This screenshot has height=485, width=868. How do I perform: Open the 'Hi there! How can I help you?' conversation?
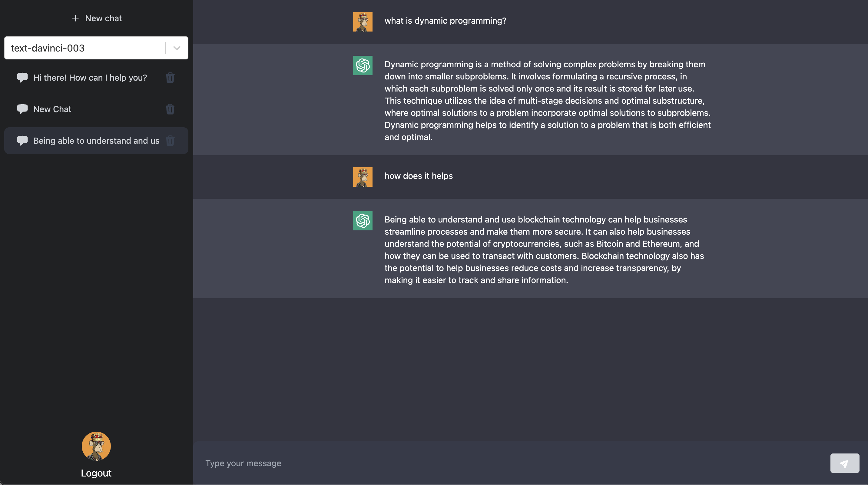[x=90, y=78]
